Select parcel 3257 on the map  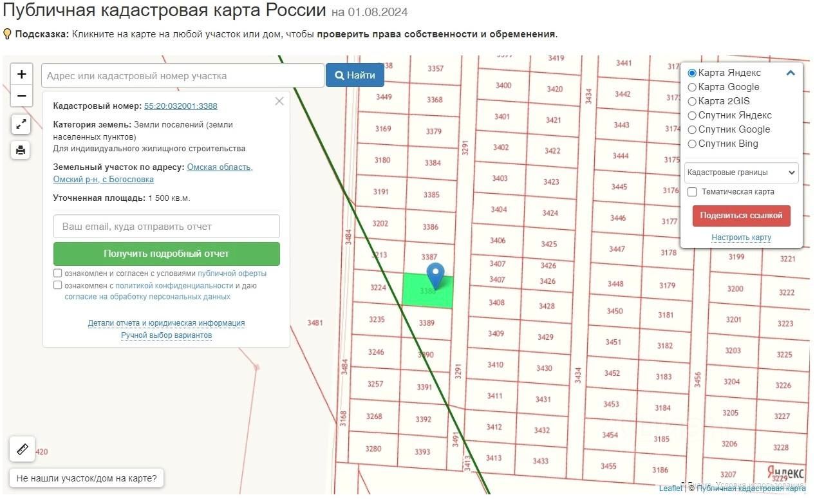tap(375, 384)
